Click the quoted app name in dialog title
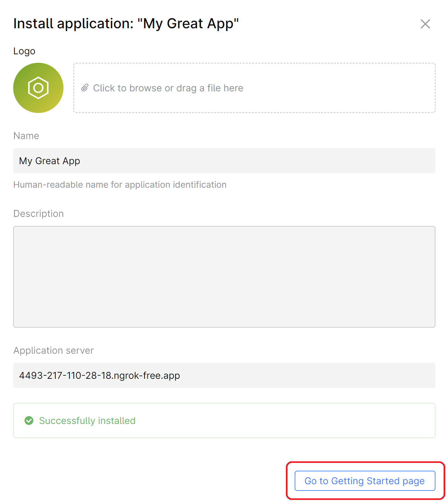448x504 pixels. pos(188,24)
